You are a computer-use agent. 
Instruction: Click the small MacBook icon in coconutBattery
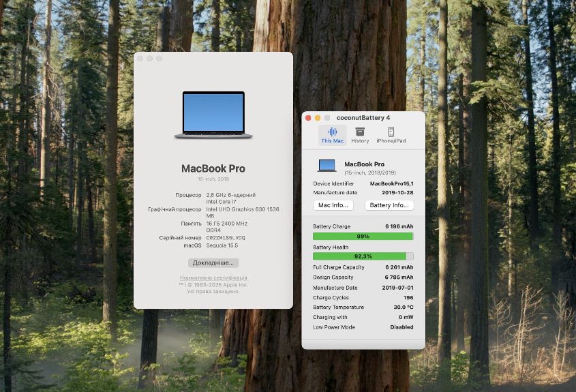327,166
